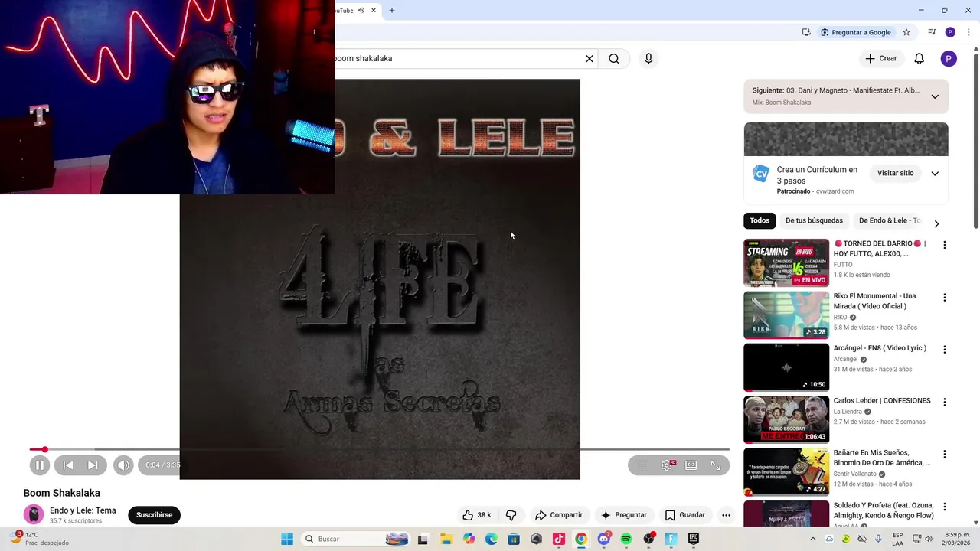Select the De tus búsquedas chip
The width and height of the screenshot is (980, 551).
(x=814, y=220)
